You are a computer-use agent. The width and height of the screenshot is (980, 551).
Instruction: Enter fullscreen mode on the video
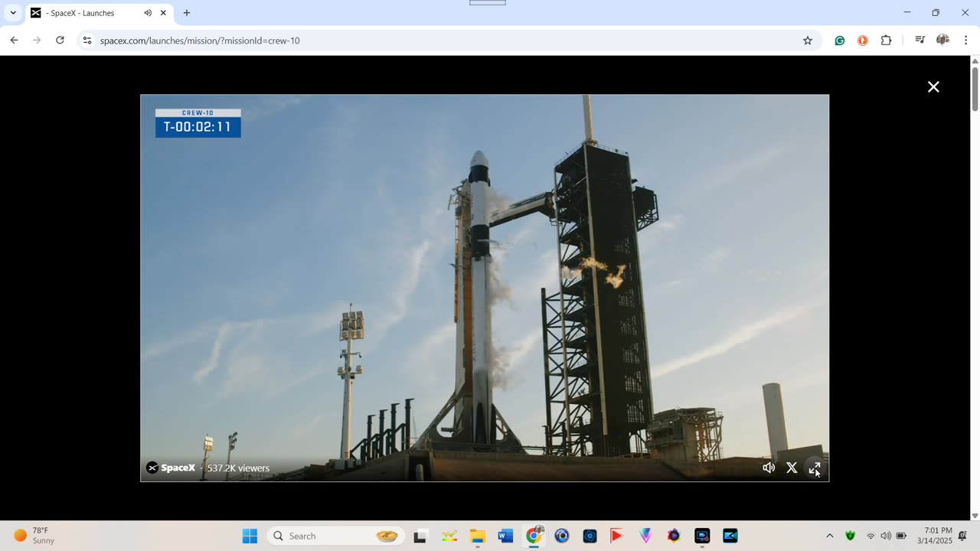[815, 468]
